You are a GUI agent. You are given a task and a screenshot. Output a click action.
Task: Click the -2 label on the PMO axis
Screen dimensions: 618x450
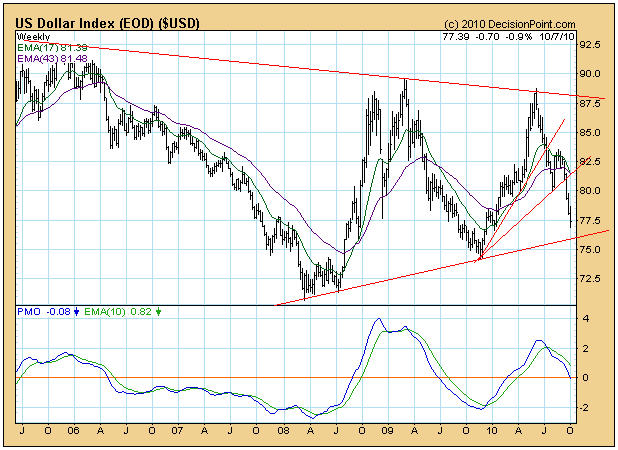coord(585,407)
